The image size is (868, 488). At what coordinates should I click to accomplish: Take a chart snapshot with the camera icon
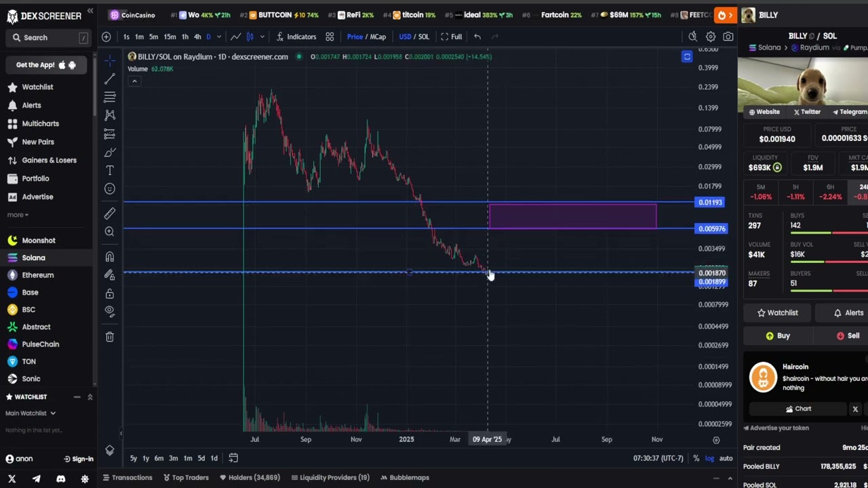[x=728, y=37]
